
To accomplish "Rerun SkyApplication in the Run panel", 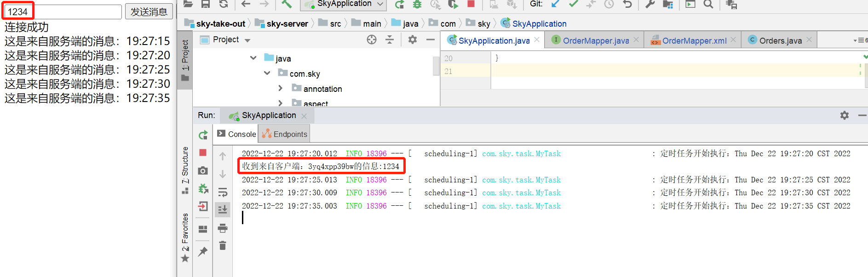I will click(203, 135).
